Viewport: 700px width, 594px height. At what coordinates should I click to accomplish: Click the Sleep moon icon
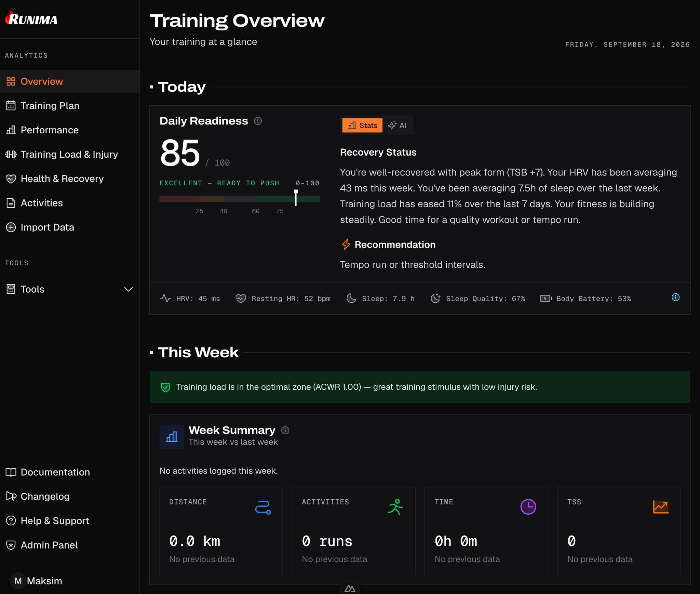[351, 298]
